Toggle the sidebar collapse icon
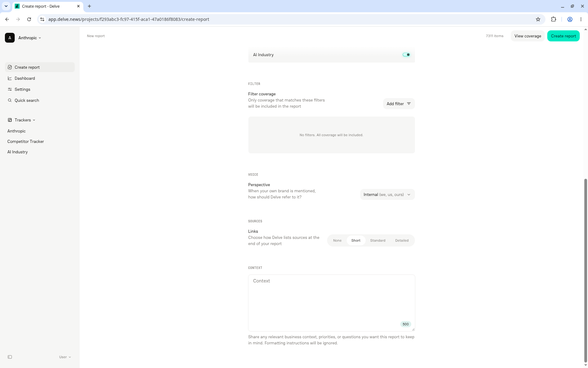Image resolution: width=588 pixels, height=368 pixels. (10, 357)
